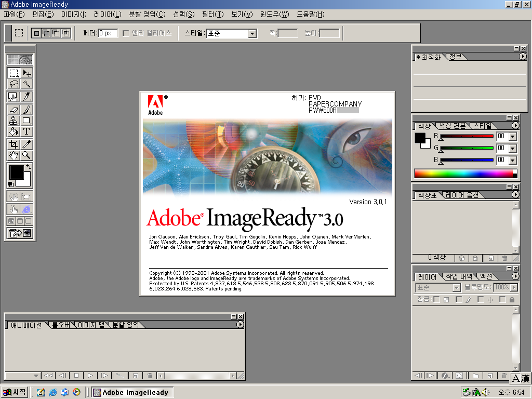
Task: Select the Paintbrush tool
Action: pyautogui.click(x=26, y=110)
